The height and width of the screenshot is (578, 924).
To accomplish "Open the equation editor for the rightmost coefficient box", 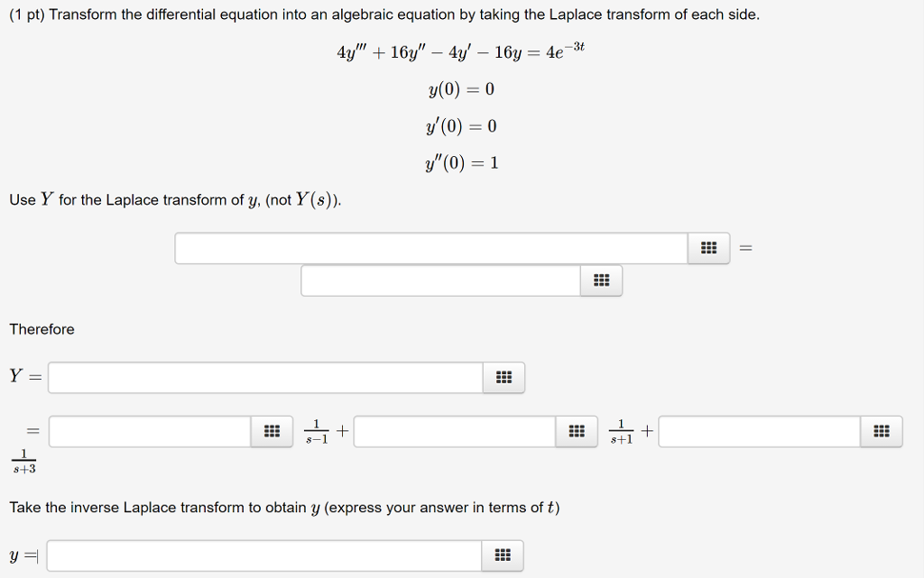I will click(x=880, y=430).
